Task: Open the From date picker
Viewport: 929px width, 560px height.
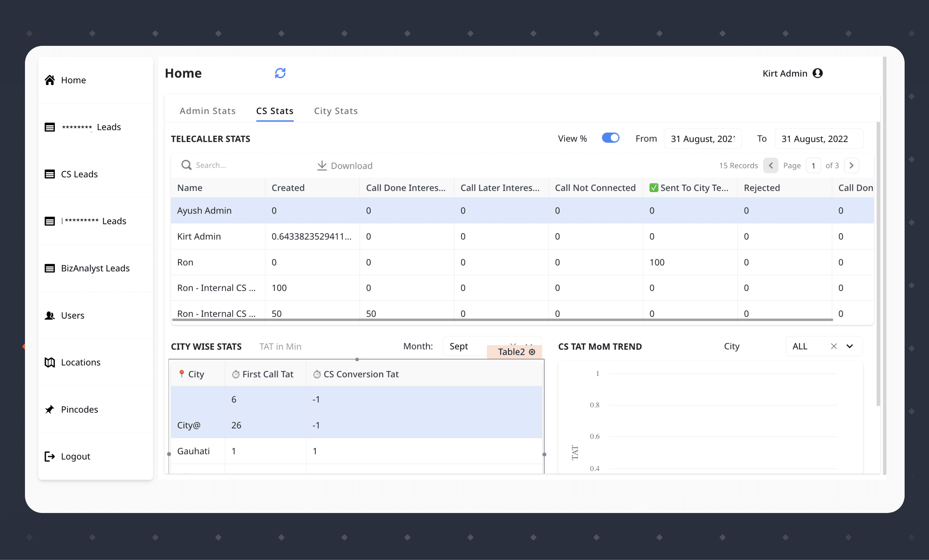Action: point(703,139)
